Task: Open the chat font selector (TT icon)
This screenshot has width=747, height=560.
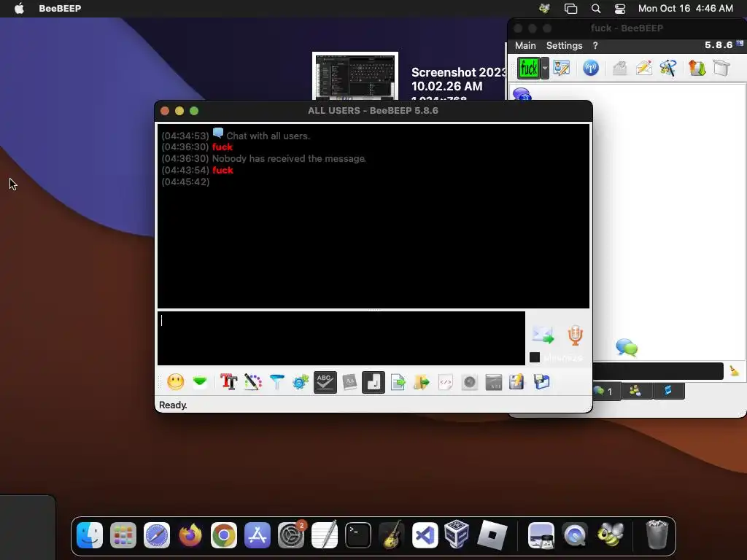Action: click(228, 382)
